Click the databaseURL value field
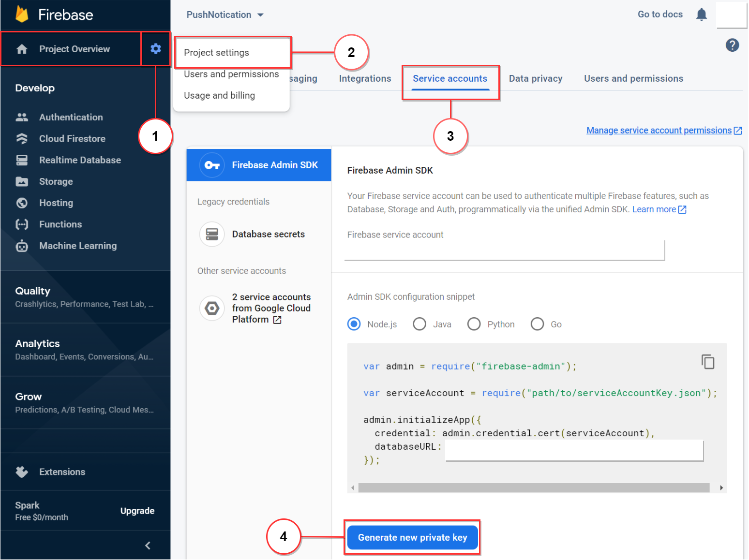The image size is (749, 560). coord(574,450)
